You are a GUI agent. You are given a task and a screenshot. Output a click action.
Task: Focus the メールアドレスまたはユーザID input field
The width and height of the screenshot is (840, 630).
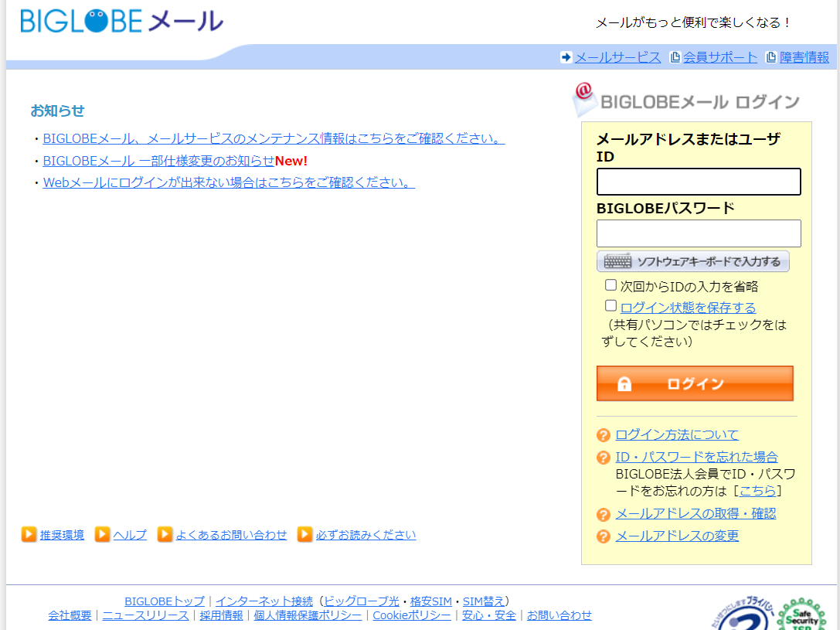[x=699, y=182]
